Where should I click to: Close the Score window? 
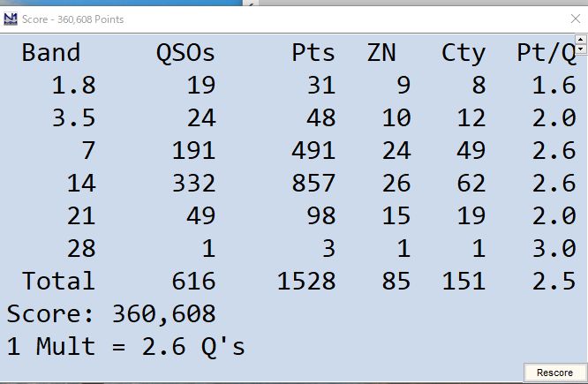coord(576,19)
